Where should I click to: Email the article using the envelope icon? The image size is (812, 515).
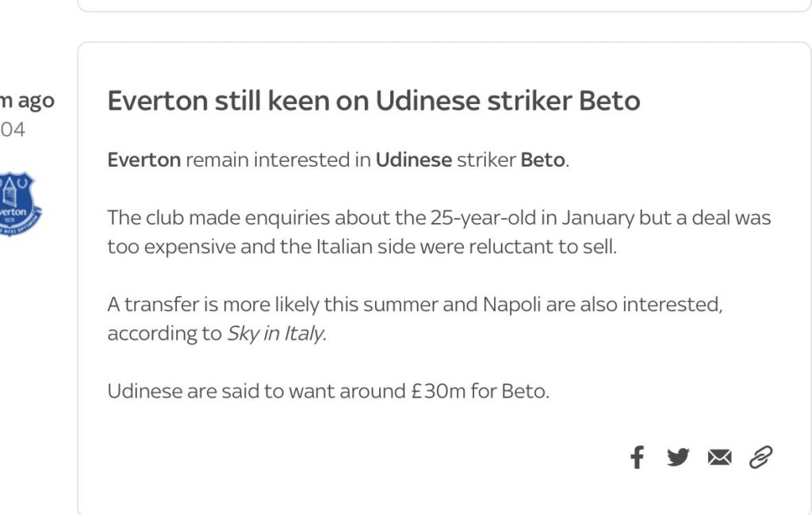[x=719, y=458]
